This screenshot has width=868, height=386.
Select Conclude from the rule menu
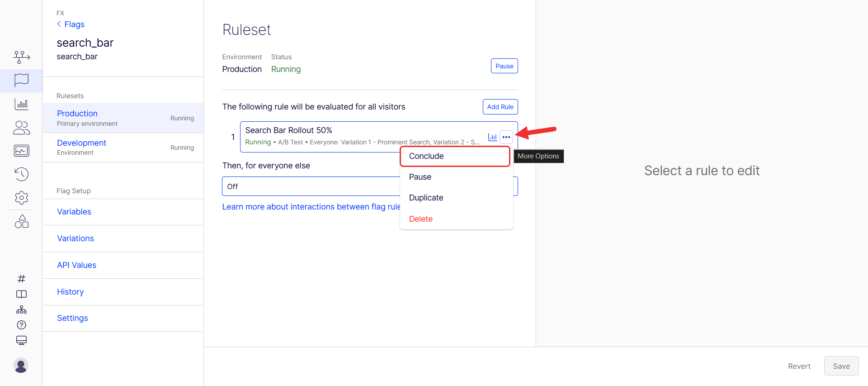coord(426,156)
